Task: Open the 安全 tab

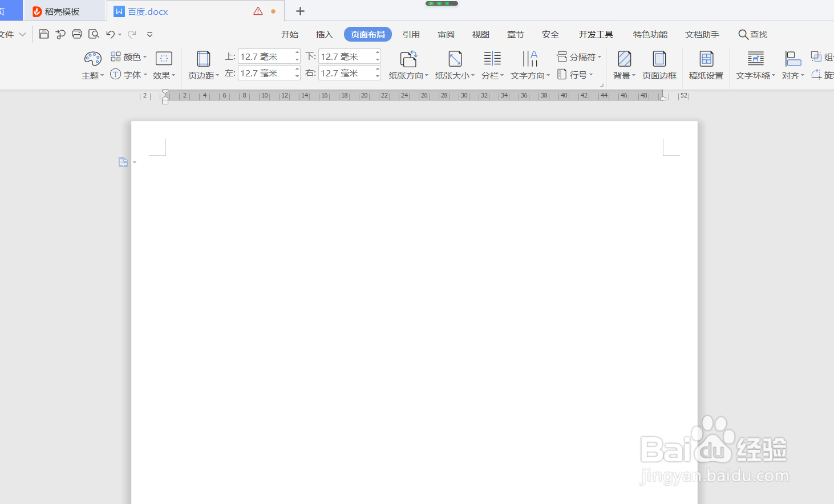Action: coord(550,34)
